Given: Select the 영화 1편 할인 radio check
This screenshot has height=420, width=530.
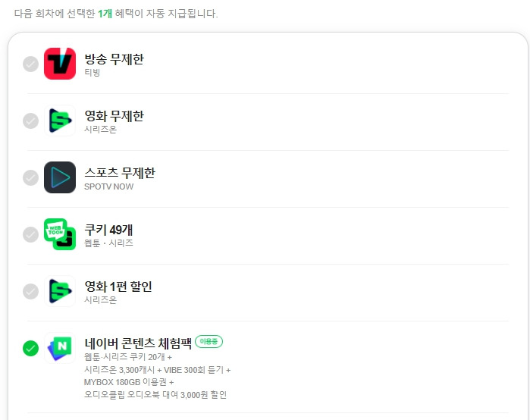Looking at the screenshot, I should (x=30, y=291).
